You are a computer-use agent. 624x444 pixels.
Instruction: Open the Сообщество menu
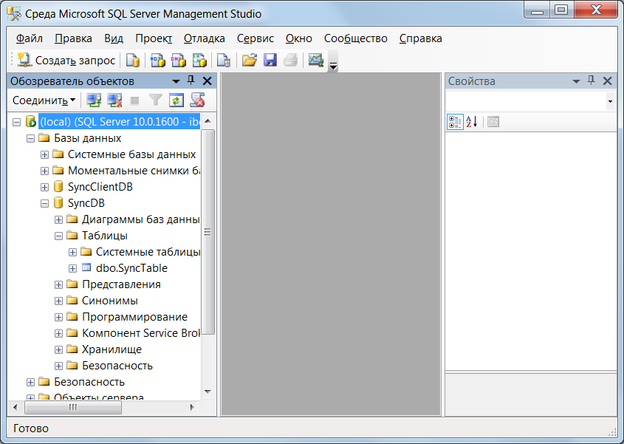point(355,39)
